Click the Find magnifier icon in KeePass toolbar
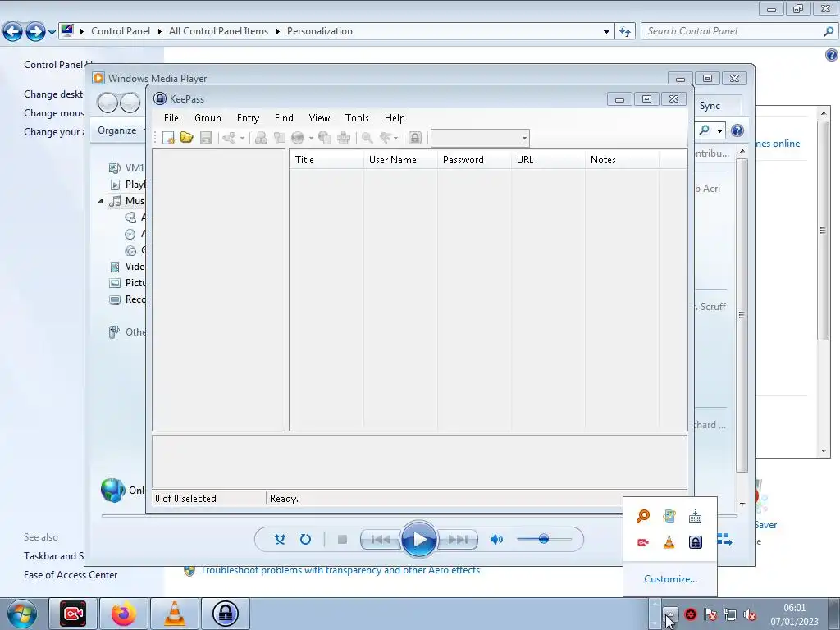Viewport: 840px width, 630px height. point(367,138)
